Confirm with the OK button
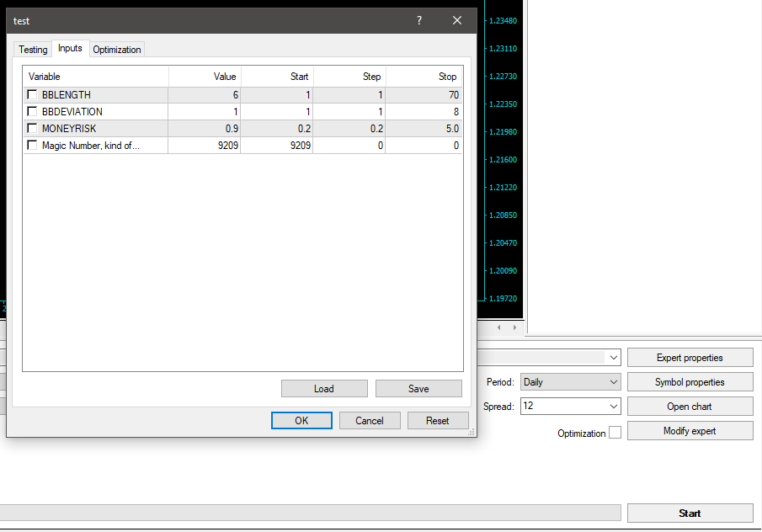Image resolution: width=762 pixels, height=532 pixels. (x=301, y=421)
